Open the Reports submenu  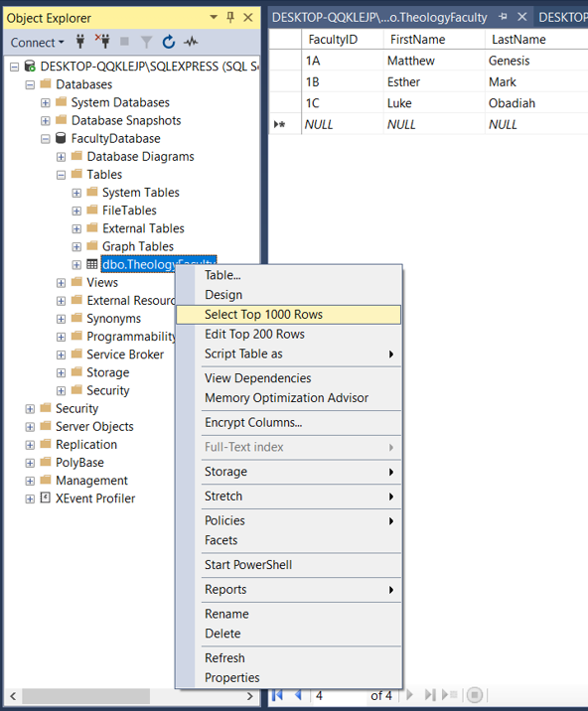pyautogui.click(x=289, y=590)
